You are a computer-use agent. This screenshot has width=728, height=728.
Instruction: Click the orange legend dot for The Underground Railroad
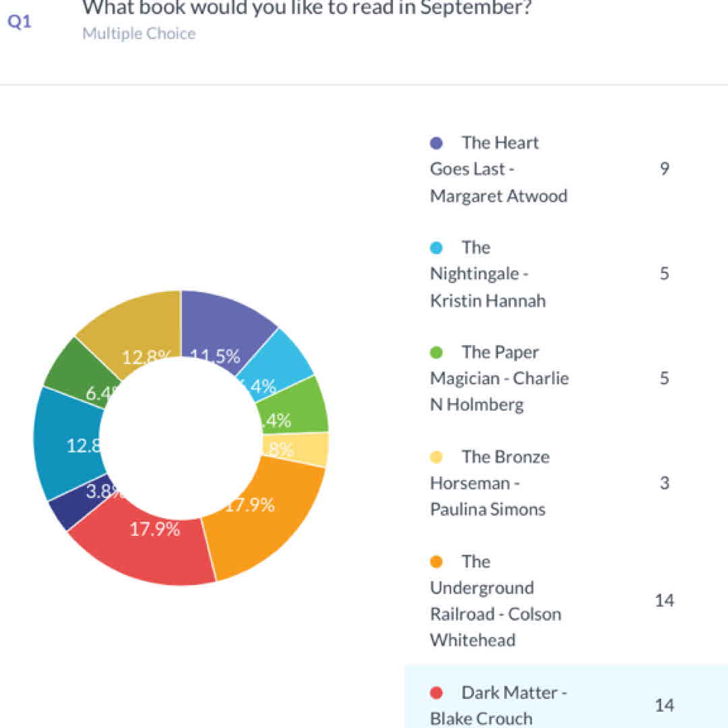click(436, 562)
